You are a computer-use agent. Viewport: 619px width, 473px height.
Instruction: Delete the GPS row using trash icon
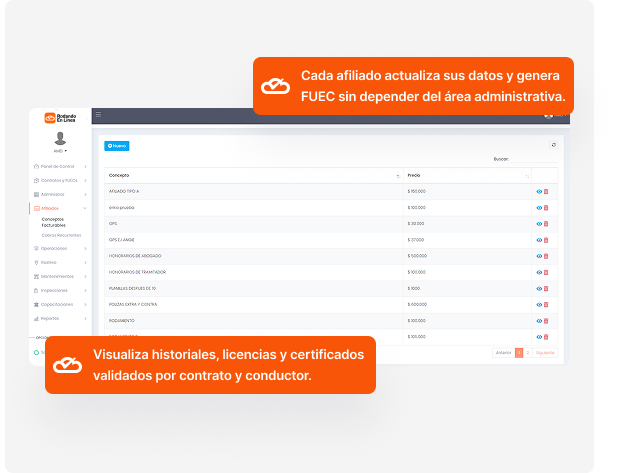[x=546, y=223]
